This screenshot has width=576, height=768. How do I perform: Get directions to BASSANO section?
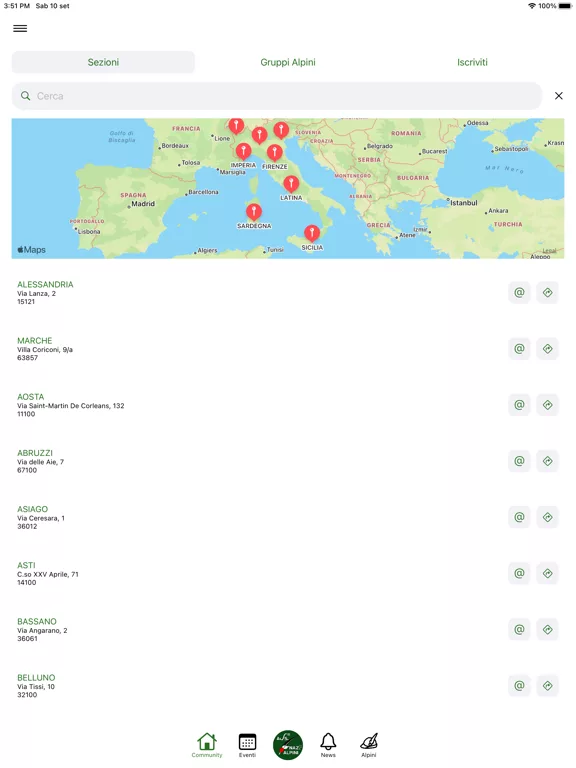(548, 629)
